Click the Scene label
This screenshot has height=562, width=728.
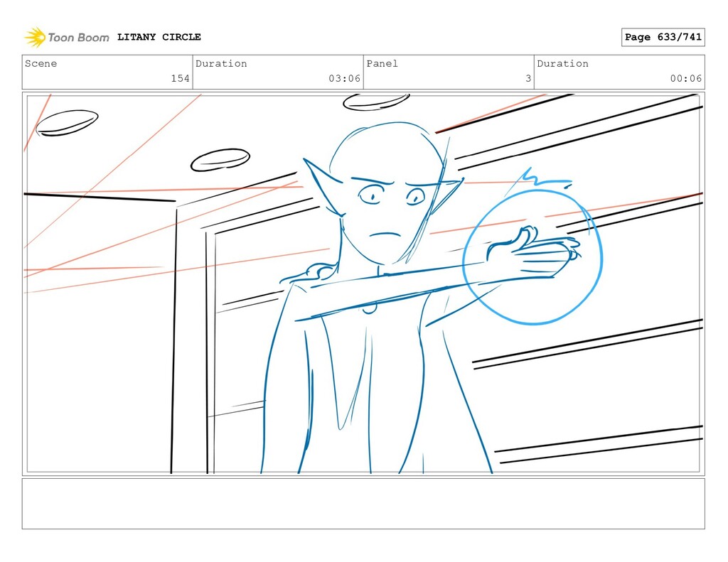[41, 63]
